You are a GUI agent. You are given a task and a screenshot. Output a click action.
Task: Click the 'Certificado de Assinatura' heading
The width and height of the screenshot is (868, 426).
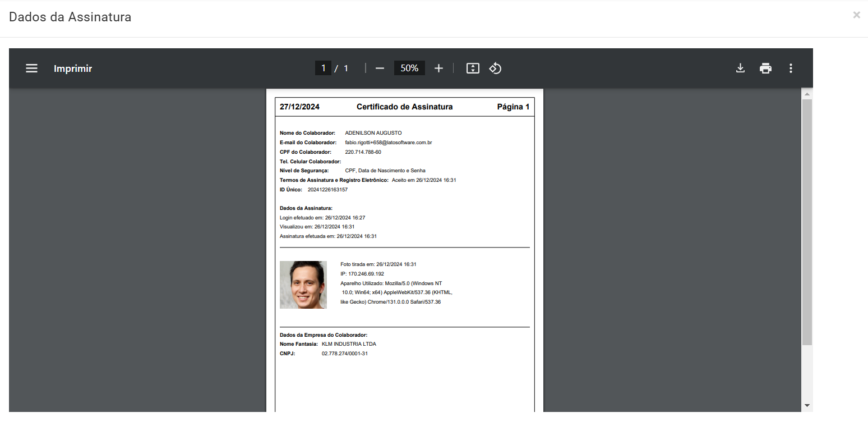click(404, 107)
